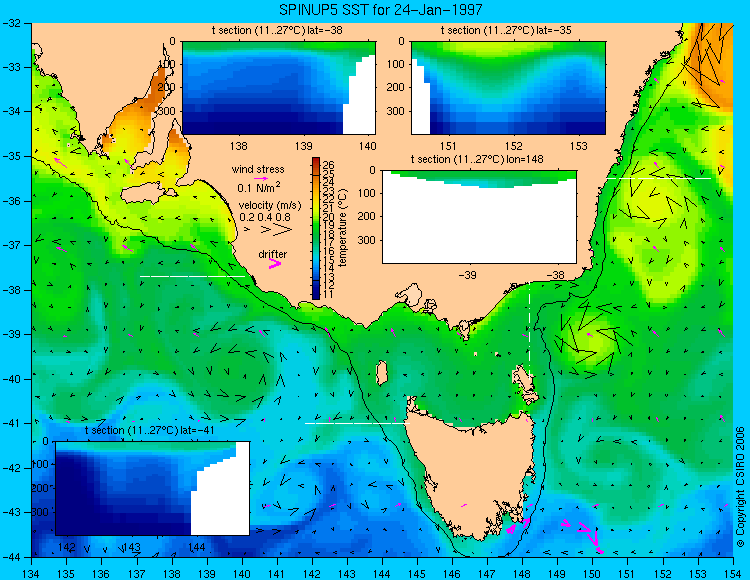Click the 'velocity (m/s)' legend label
Image resolution: width=750 pixels, height=580 pixels.
[x=270, y=206]
